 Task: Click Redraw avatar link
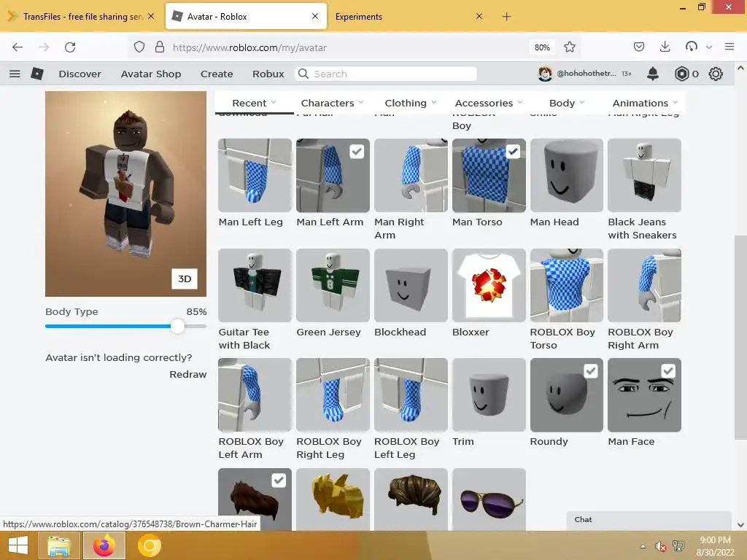(x=187, y=374)
